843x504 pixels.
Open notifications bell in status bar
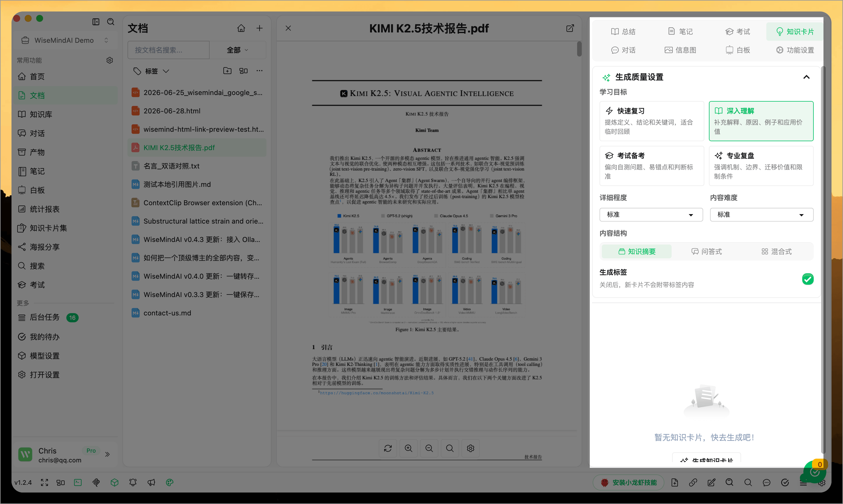[133, 482]
